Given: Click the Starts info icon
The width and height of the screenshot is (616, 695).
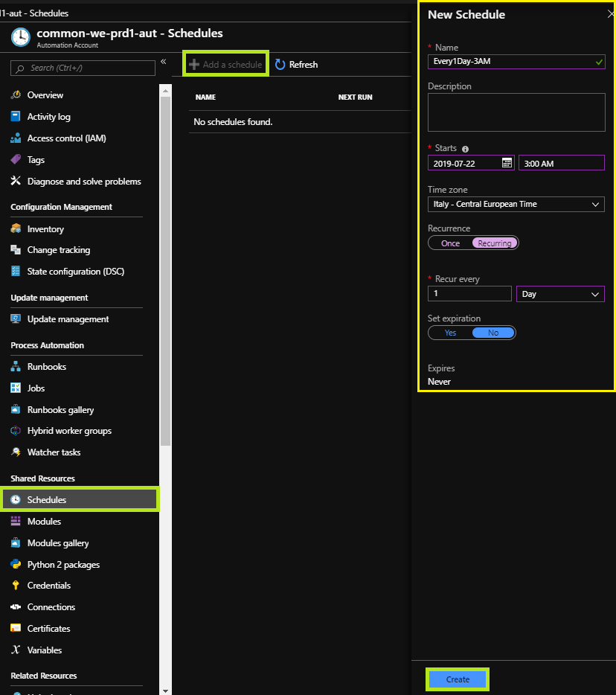Looking at the screenshot, I should click(x=465, y=149).
